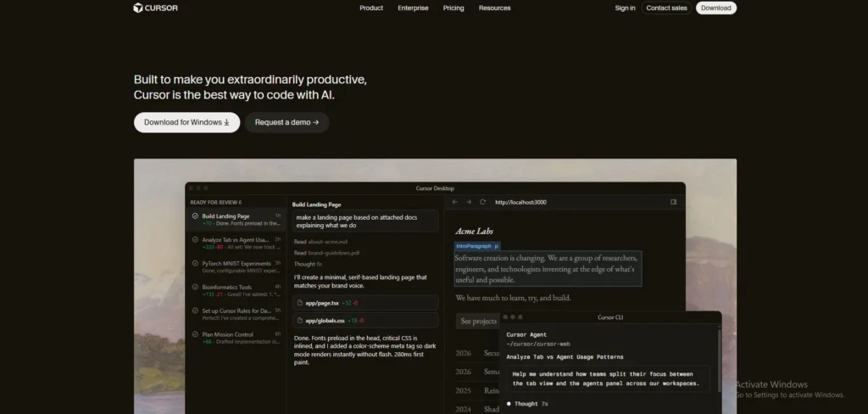This screenshot has width=868, height=414.
Task: Click the READY FOR REVIEW 6 heading
Action: (x=216, y=202)
